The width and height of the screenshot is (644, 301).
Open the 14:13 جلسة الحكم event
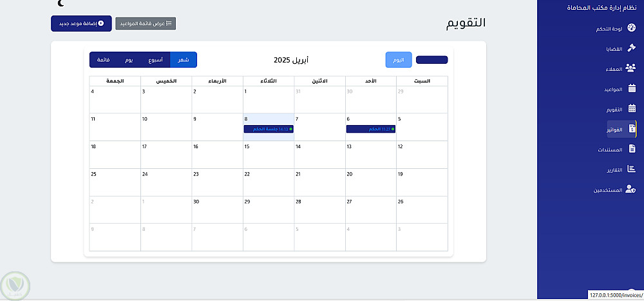pos(269,129)
